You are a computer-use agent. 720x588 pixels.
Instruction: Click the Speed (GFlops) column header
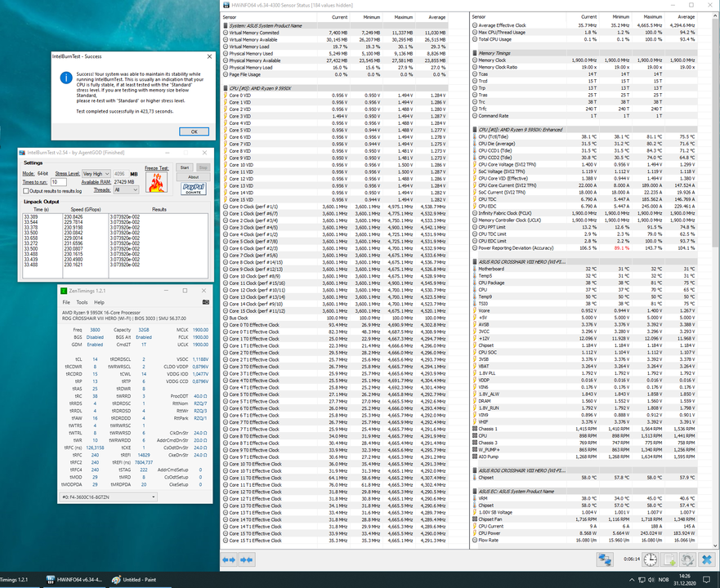click(x=86, y=209)
